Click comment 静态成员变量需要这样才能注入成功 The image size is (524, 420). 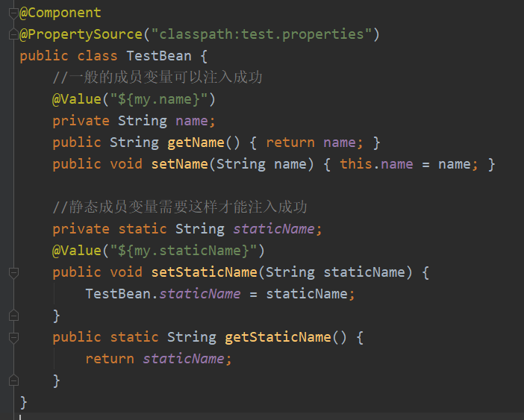coord(180,207)
